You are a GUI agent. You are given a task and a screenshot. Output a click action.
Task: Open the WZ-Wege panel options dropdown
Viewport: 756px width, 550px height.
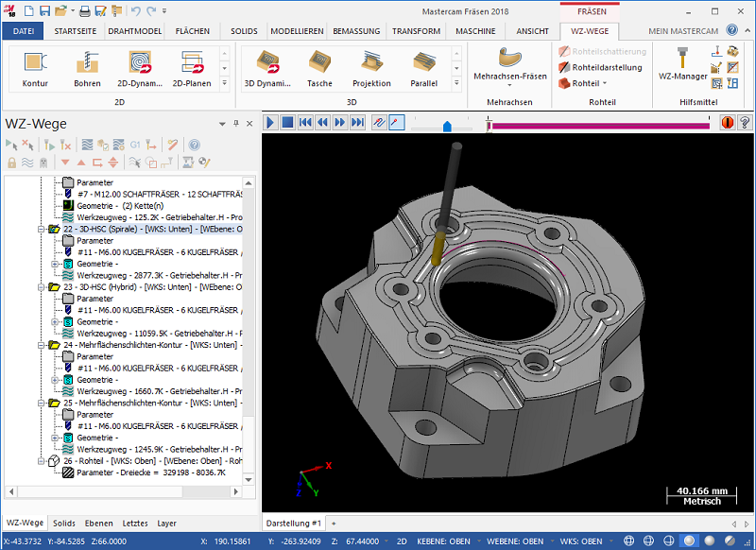(222, 124)
